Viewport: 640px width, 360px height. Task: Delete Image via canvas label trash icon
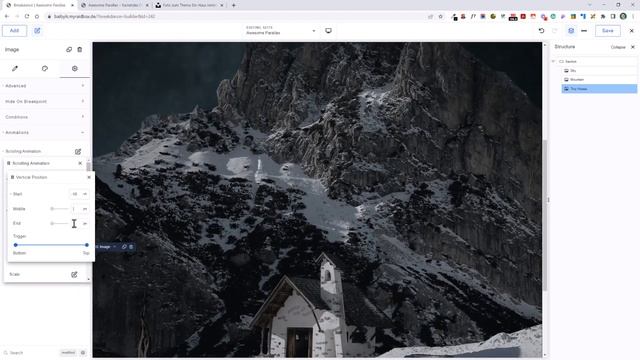click(x=131, y=247)
